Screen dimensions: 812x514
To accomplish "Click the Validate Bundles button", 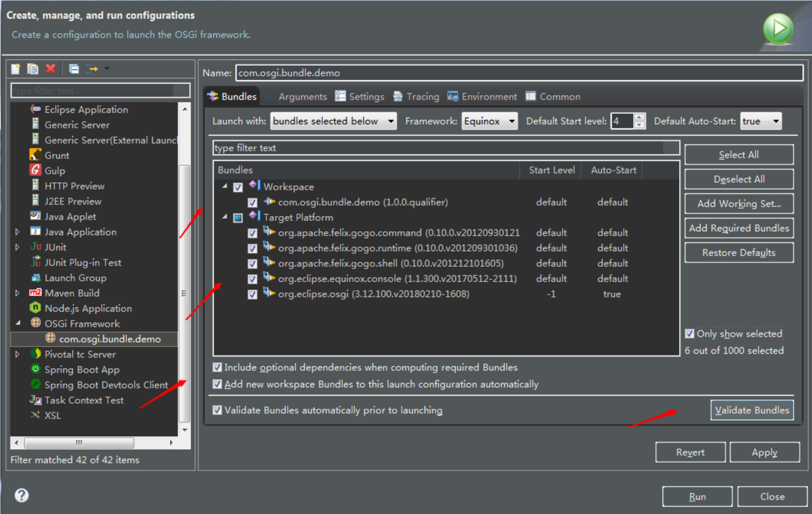I will pos(752,410).
